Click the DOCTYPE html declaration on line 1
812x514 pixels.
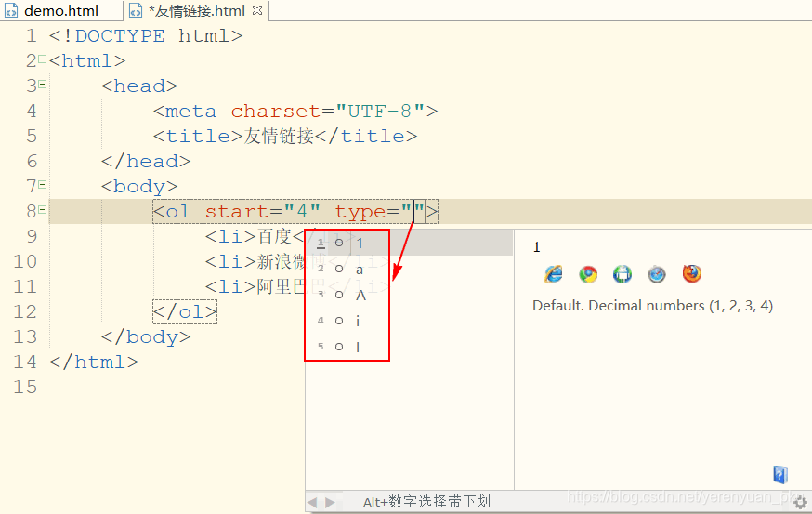click(x=146, y=35)
